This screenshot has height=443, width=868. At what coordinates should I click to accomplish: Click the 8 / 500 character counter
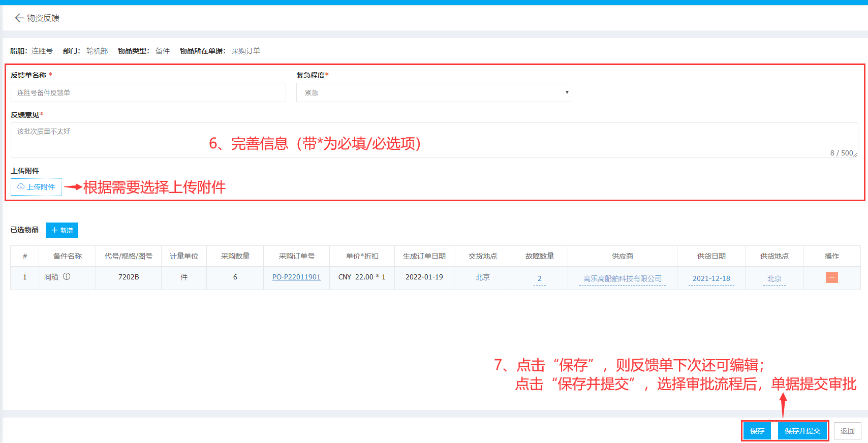pos(842,153)
